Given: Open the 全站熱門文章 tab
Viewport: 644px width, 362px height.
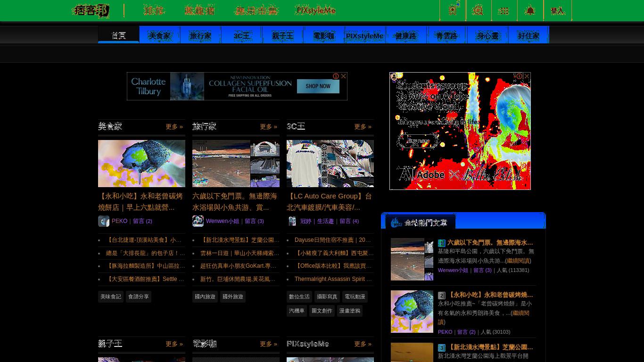Looking at the screenshot, I should tap(421, 222).
